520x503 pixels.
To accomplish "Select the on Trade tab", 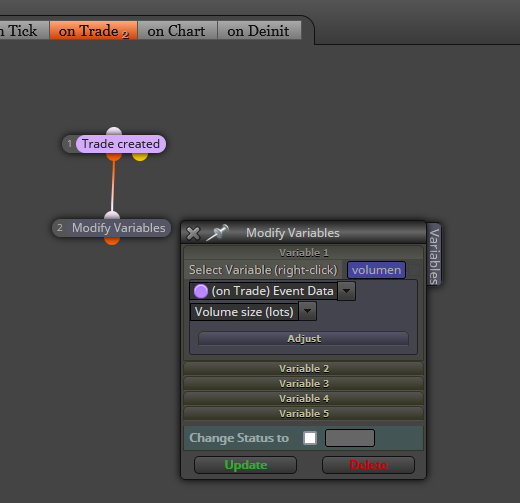I will click(x=93, y=31).
